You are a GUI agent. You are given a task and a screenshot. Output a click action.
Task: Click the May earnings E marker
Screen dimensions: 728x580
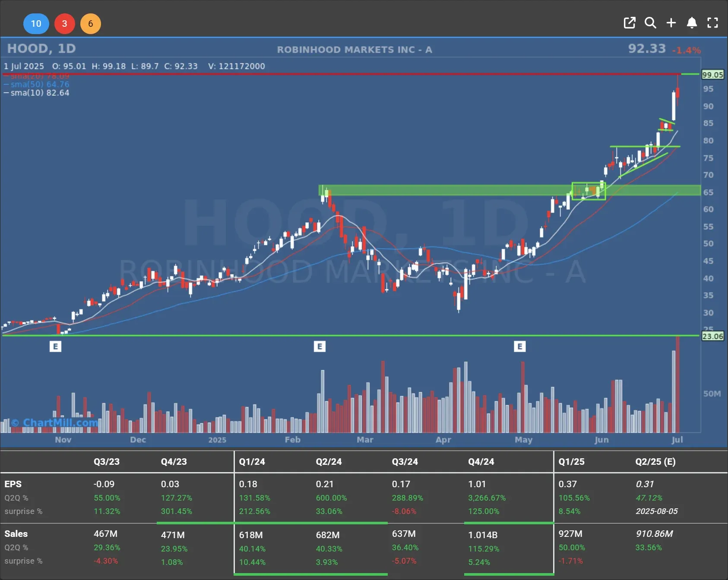click(520, 346)
